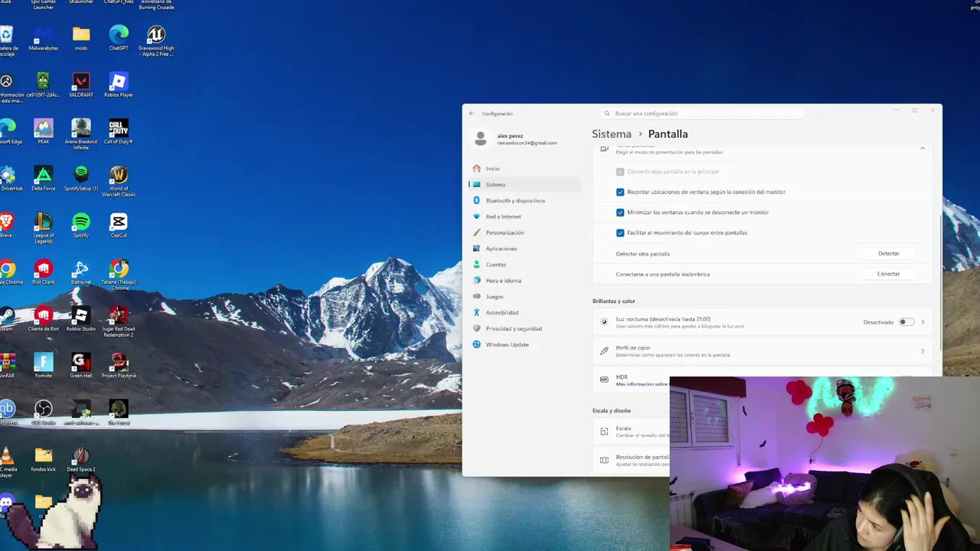Open Hora e idioma section
Screen dimensions: 980x551
(x=525, y=281)
